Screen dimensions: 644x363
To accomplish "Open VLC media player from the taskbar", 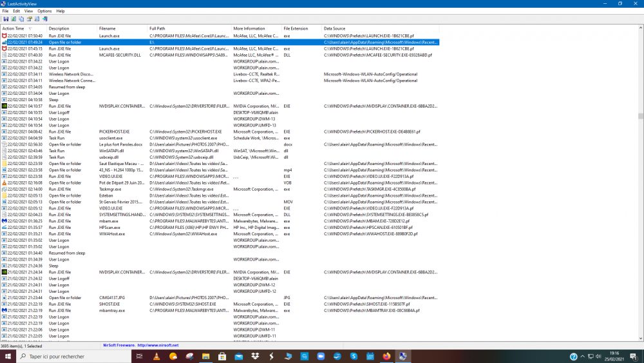I will pos(157,356).
